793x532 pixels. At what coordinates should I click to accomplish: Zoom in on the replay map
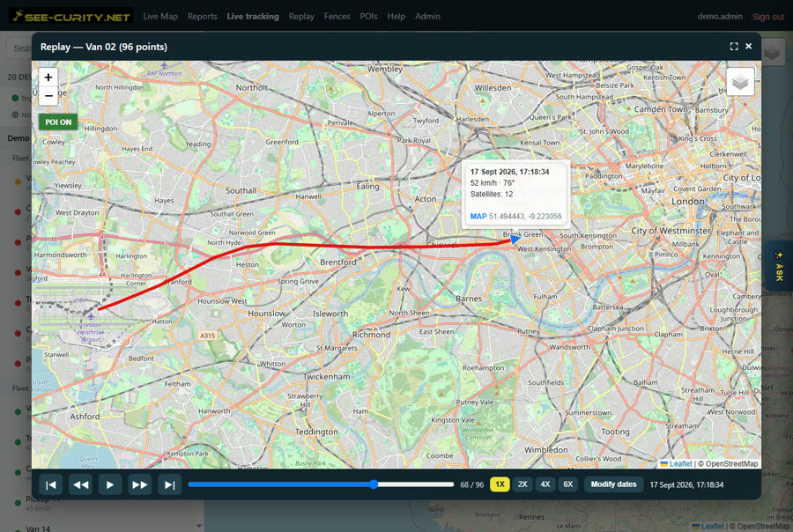tap(48, 78)
